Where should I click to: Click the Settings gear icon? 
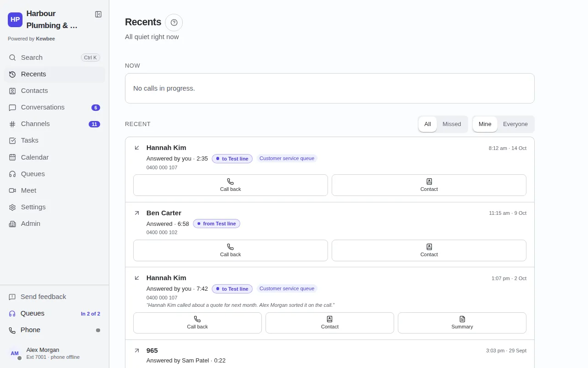coord(12,207)
